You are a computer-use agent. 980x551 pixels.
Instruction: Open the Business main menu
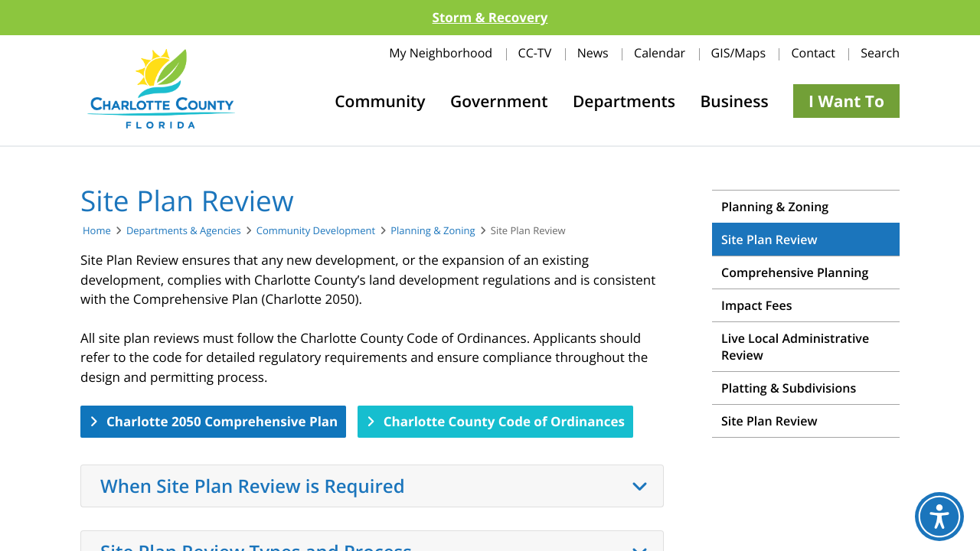(733, 101)
